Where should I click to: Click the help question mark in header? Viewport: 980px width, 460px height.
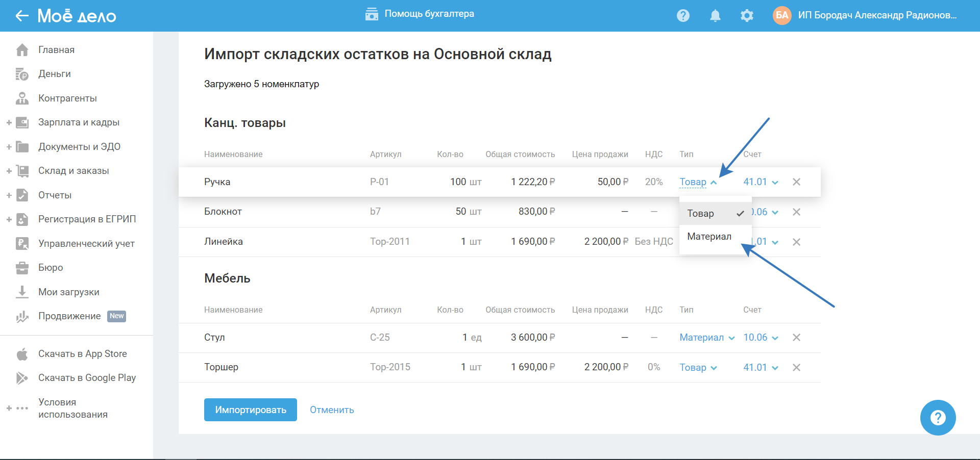click(x=683, y=16)
